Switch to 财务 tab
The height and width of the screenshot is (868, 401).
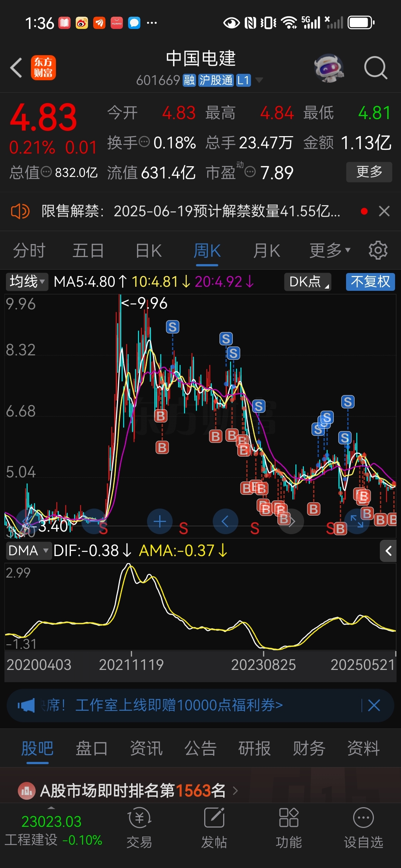[309, 748]
